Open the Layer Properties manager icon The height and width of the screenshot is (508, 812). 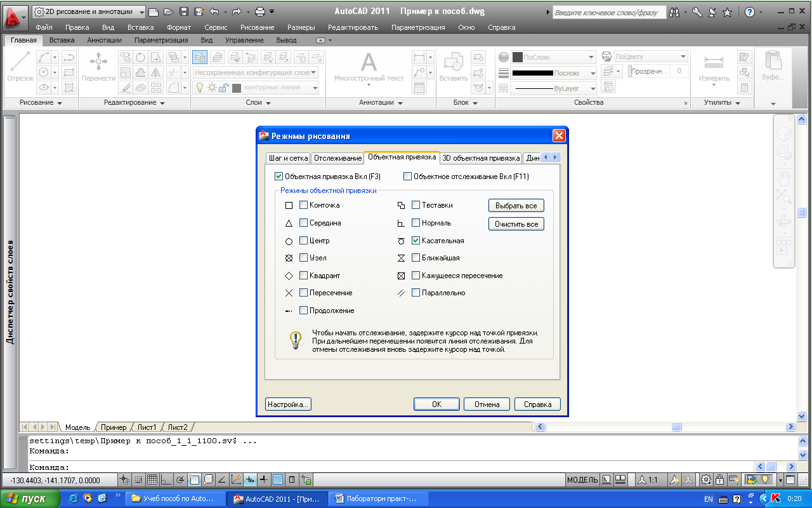point(200,57)
